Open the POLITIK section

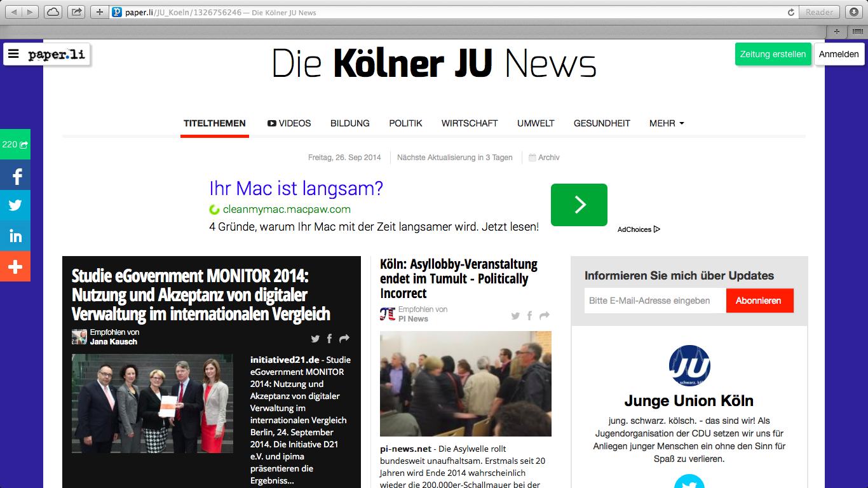[x=406, y=123]
